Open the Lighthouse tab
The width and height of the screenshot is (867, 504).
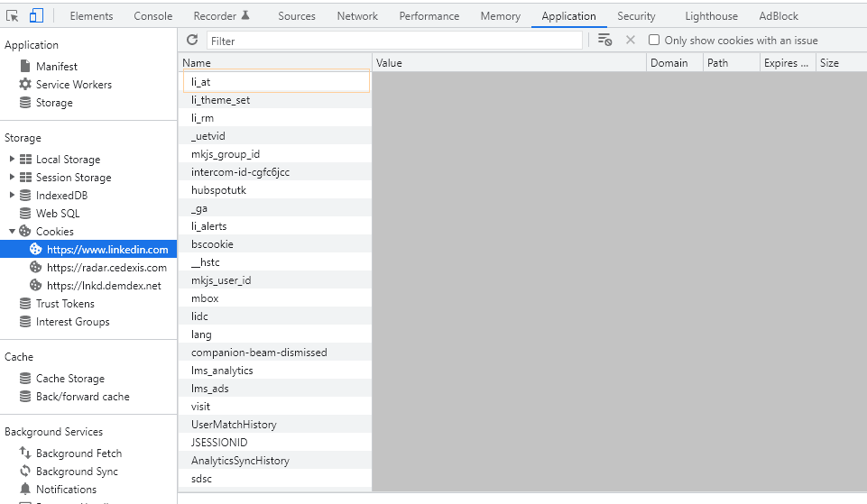(x=711, y=16)
